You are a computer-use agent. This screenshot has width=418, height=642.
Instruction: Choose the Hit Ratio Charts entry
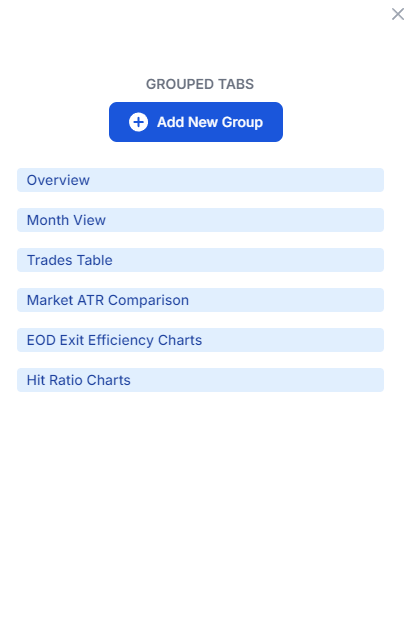pyautogui.click(x=200, y=380)
